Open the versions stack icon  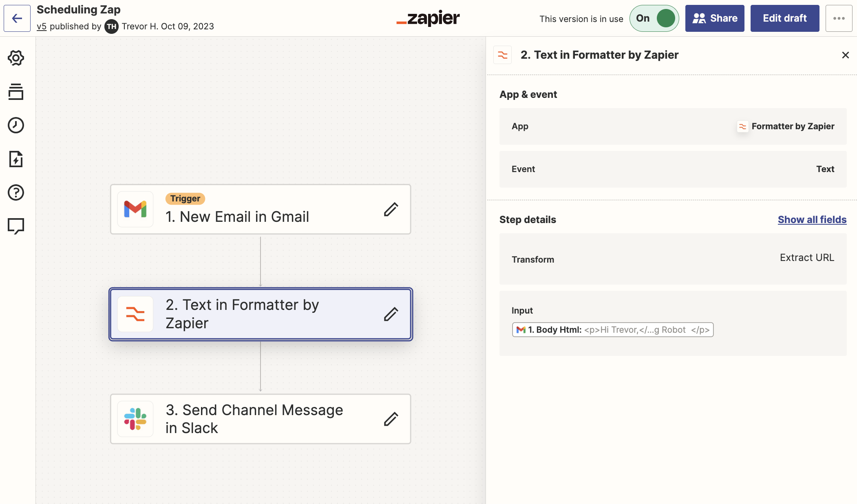[16, 92]
